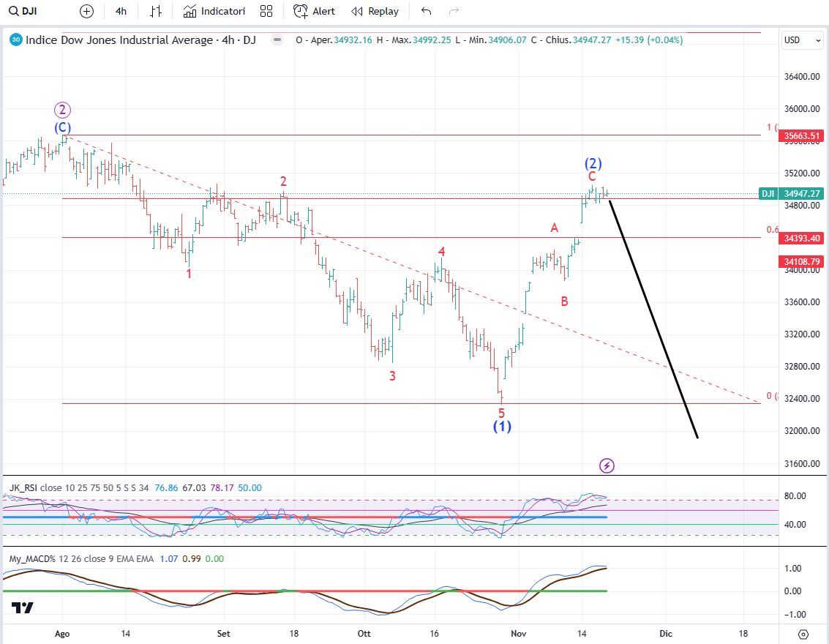Undo the last chart action
The width and height of the screenshot is (829, 644).
[x=426, y=11]
